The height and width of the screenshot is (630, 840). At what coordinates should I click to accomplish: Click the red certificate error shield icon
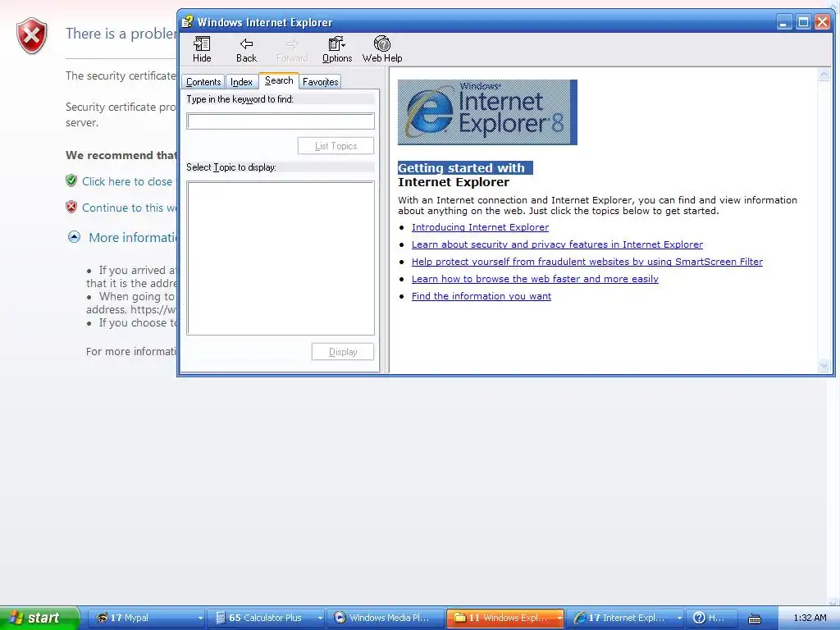[x=32, y=36]
